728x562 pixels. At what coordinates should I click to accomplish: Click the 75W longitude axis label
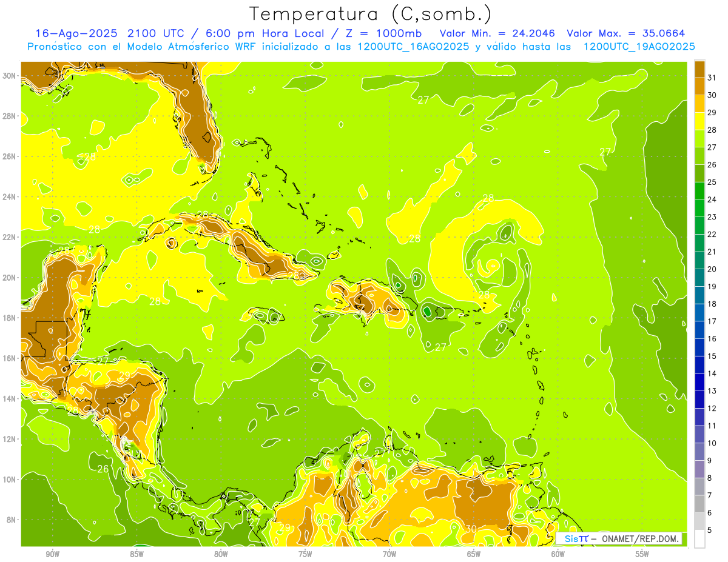tap(305, 554)
